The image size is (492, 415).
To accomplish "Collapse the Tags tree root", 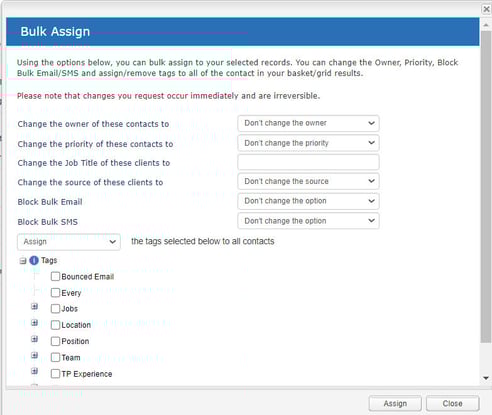I will (x=23, y=261).
